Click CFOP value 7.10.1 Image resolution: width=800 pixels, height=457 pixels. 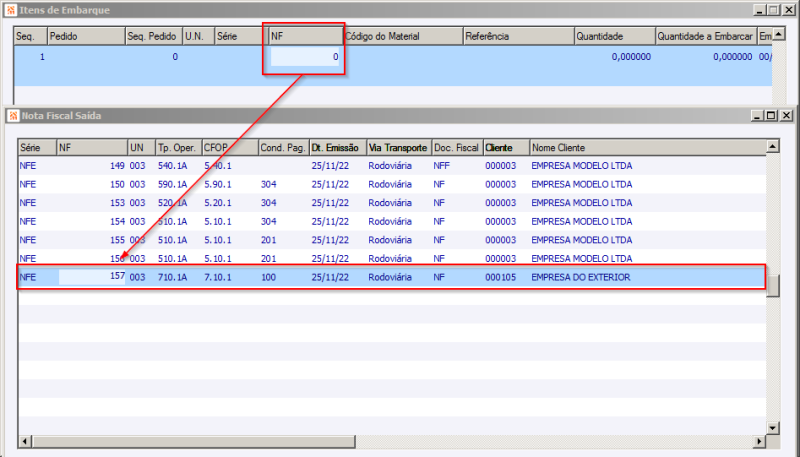[218, 277]
